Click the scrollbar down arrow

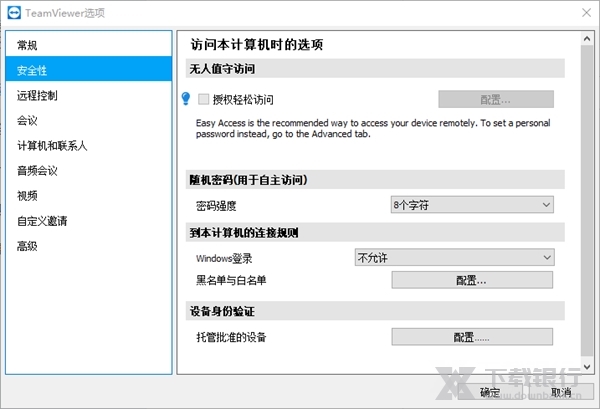tap(587, 367)
